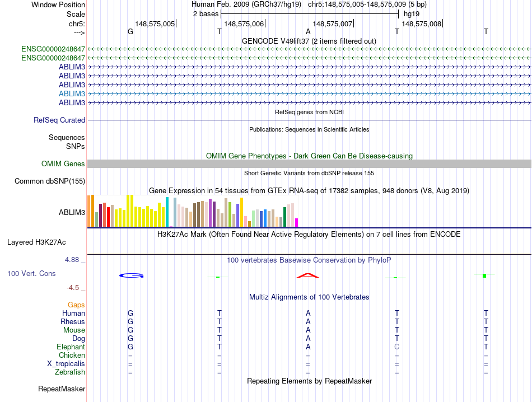Click the chr5:148,575,005-148,575,009 (5 bp) header
The height and width of the screenshot is (402, 532).
(367, 4)
